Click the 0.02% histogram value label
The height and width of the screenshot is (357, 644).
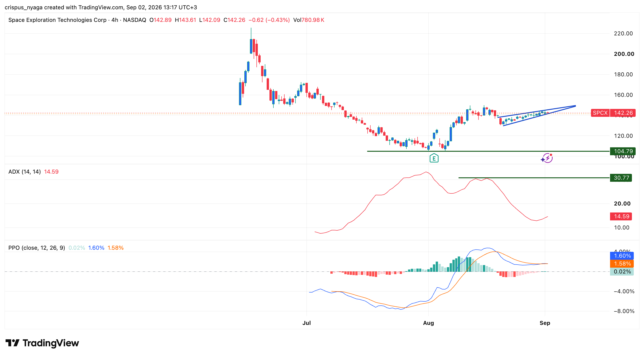[622, 272]
